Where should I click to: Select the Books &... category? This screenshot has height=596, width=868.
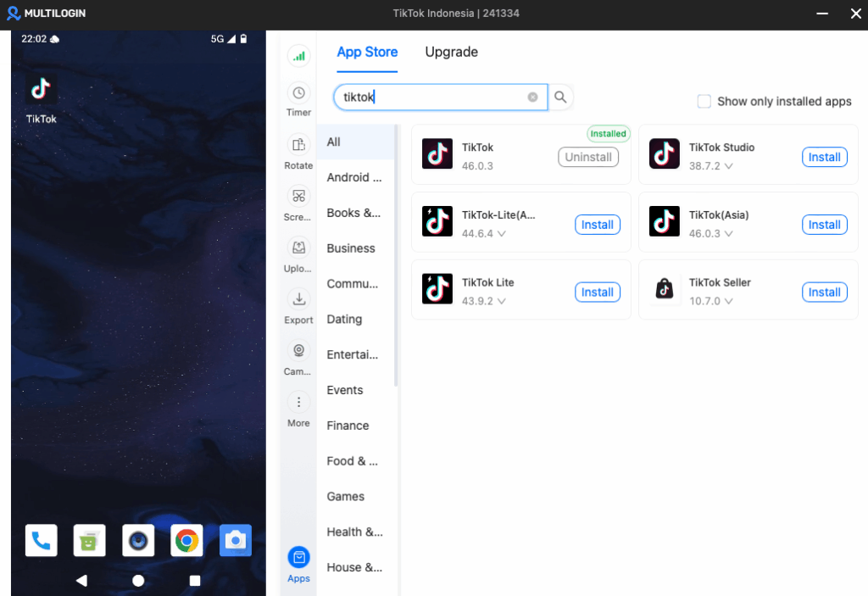tap(355, 213)
